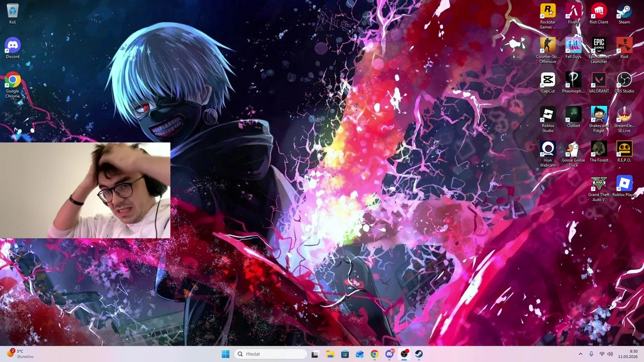Select the VALORANT desktop icon
The height and width of the screenshot is (362, 644).
[x=599, y=83]
